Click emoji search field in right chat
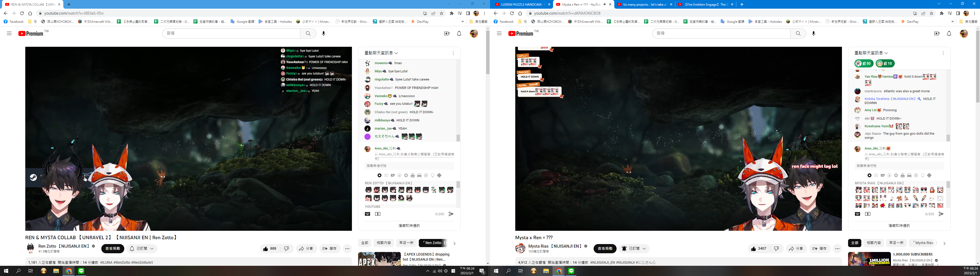The height and width of the screenshot is (276, 980). point(899,166)
